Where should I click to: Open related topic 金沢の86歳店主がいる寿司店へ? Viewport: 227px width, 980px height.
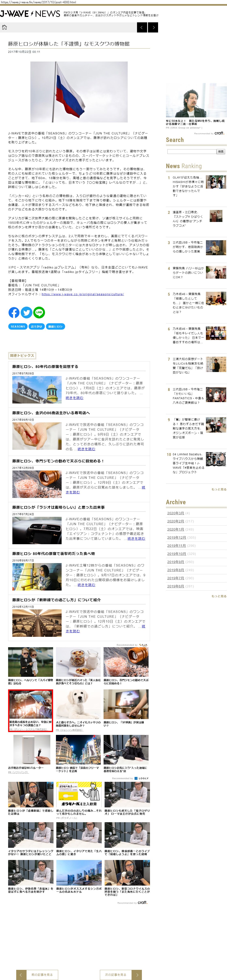(x=51, y=413)
